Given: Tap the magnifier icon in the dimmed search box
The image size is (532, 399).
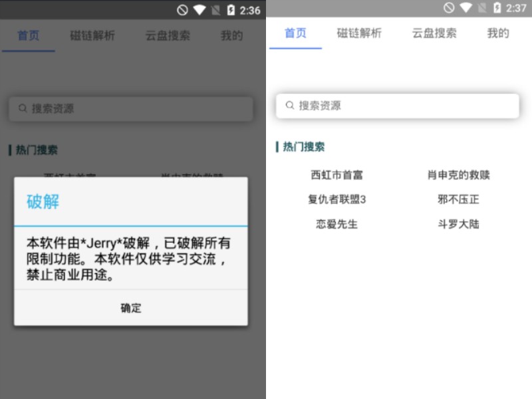Looking at the screenshot, I should [23, 108].
